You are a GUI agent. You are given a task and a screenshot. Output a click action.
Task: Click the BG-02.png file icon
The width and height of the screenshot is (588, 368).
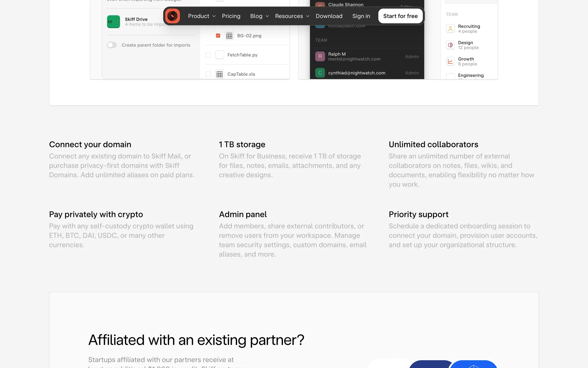[229, 36]
